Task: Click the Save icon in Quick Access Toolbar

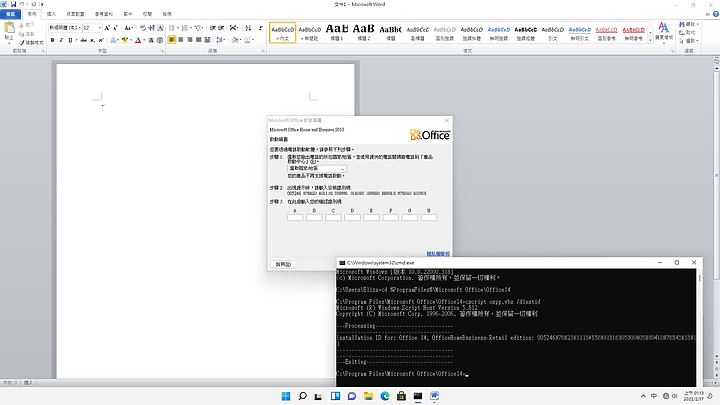Action: point(13,4)
